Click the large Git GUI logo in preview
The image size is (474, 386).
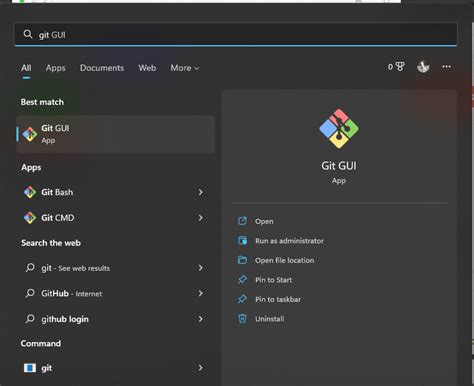click(x=339, y=129)
